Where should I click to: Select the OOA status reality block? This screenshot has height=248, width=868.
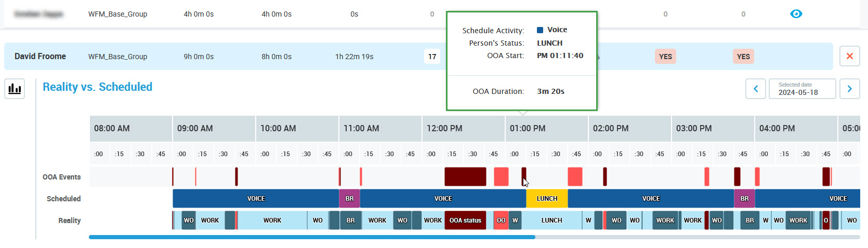click(x=465, y=221)
